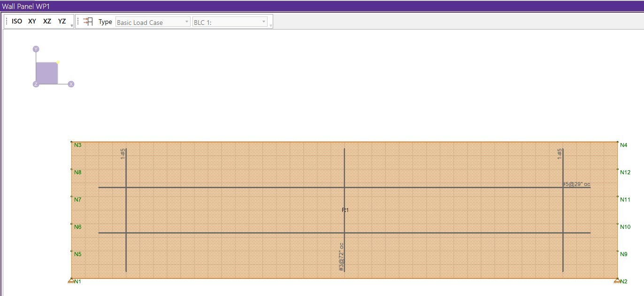Click the yellow corner dot on view cube
This screenshot has height=296, width=644.
pyautogui.click(x=58, y=62)
